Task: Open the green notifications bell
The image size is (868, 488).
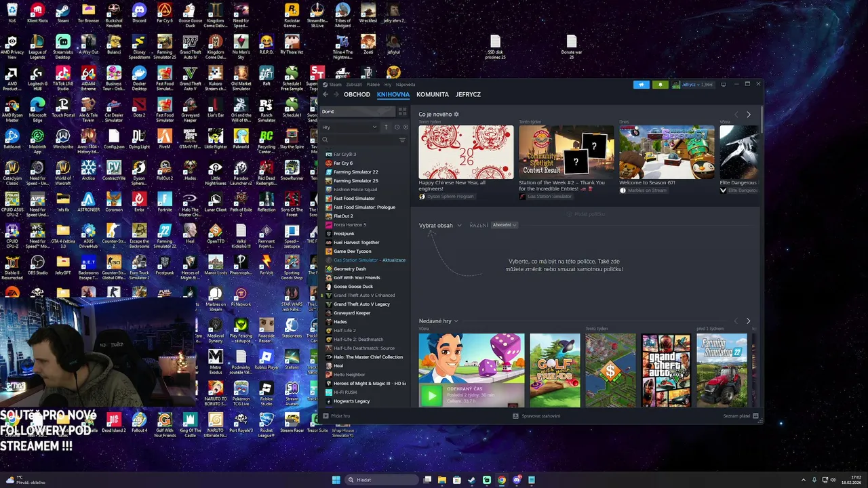Action: point(660,85)
